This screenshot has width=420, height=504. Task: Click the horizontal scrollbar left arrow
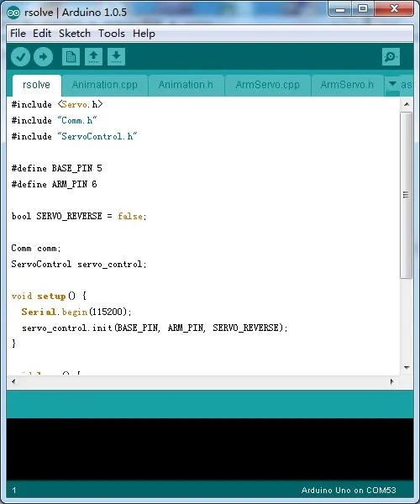pyautogui.click(x=13, y=381)
